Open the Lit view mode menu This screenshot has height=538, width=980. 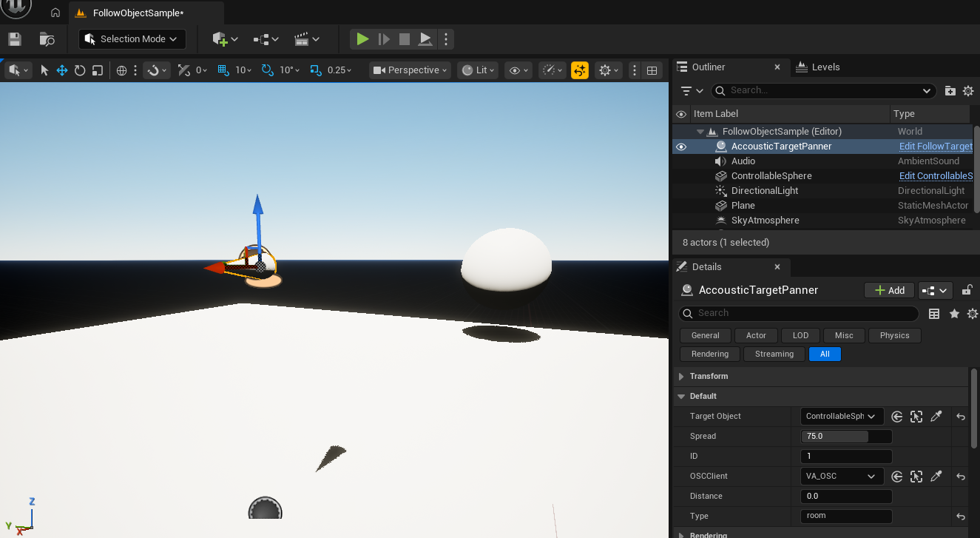click(x=477, y=70)
